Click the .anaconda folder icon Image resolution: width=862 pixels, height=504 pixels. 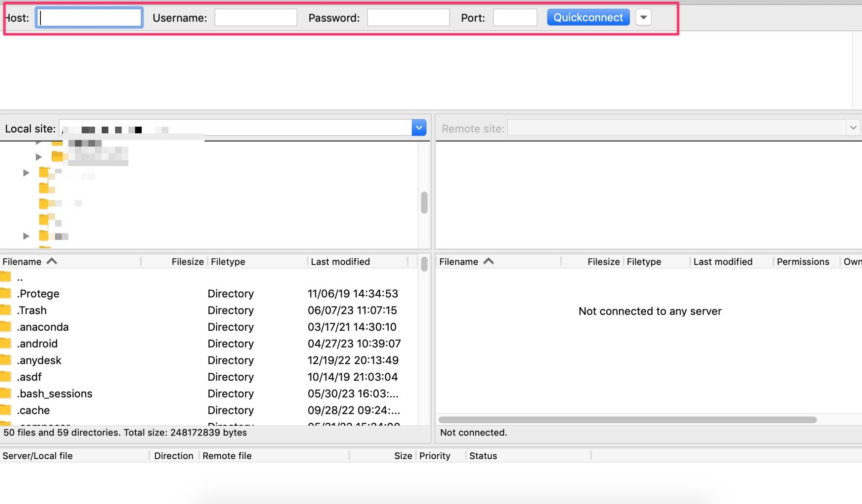coord(5,326)
